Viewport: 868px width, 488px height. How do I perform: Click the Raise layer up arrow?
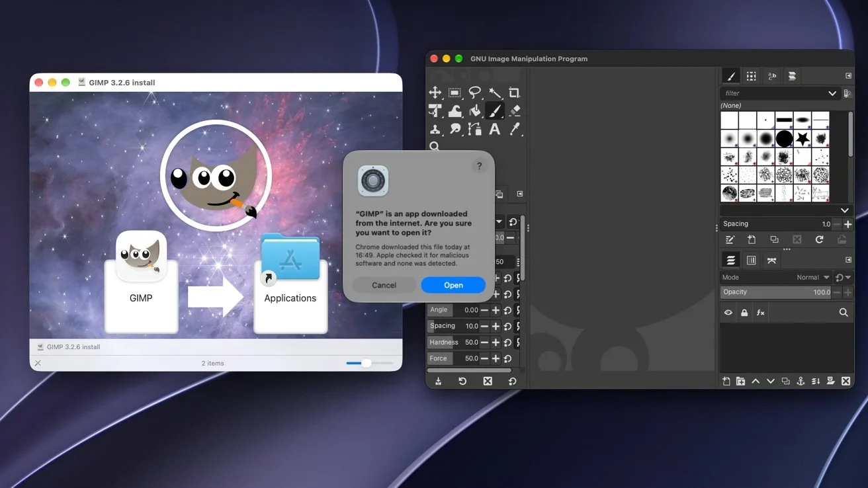pos(756,381)
